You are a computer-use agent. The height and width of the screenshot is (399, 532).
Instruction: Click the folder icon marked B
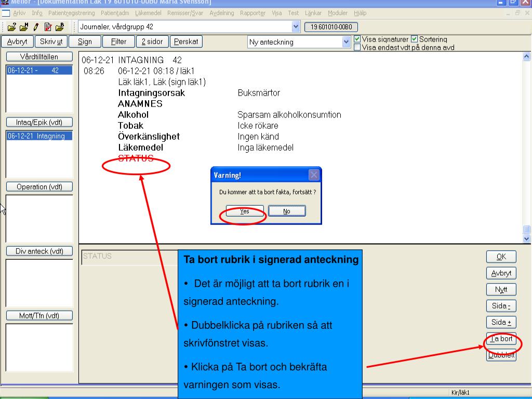pos(60,27)
